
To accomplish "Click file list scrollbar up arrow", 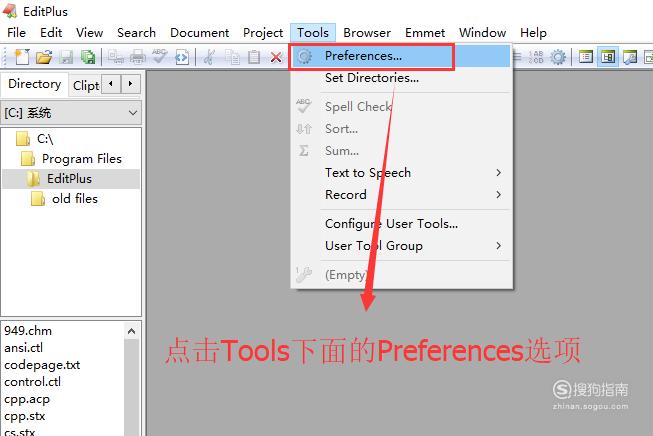I will (x=132, y=331).
